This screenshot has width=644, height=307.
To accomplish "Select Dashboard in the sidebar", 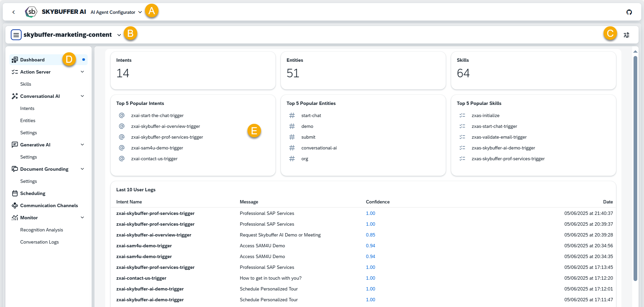I will pyautogui.click(x=32, y=60).
